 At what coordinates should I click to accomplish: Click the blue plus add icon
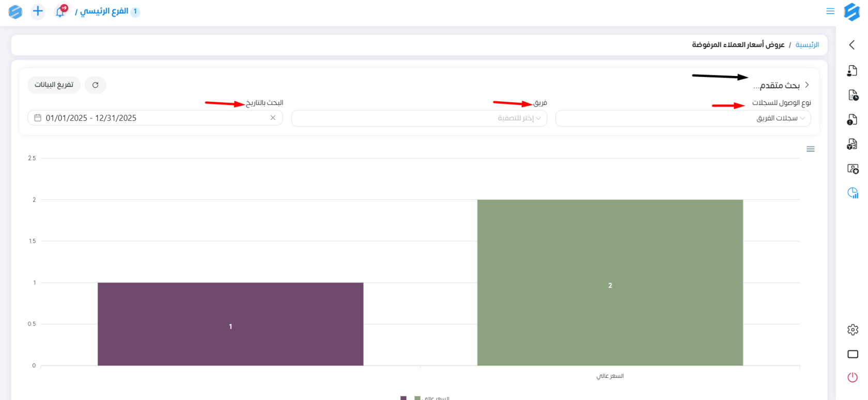point(38,11)
